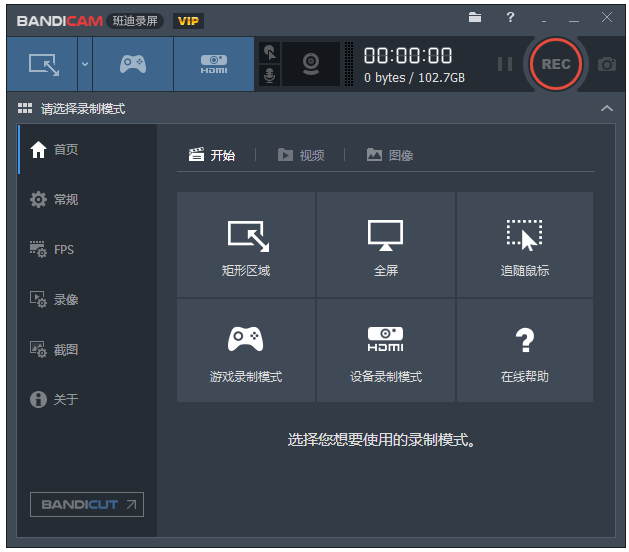The width and height of the screenshot is (629, 552).
Task: Click the 选择您想要使用的录制模式 hint text
Action: click(x=381, y=440)
